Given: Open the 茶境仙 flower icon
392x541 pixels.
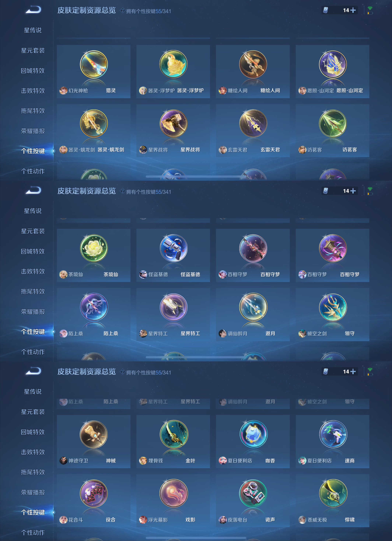Looking at the screenshot, I should 94,248.
